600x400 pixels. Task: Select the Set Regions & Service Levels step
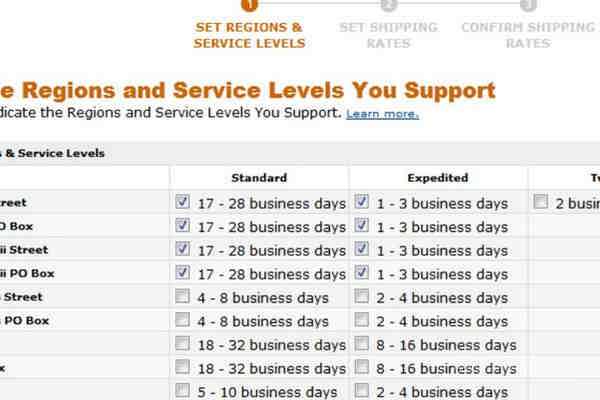(x=249, y=35)
